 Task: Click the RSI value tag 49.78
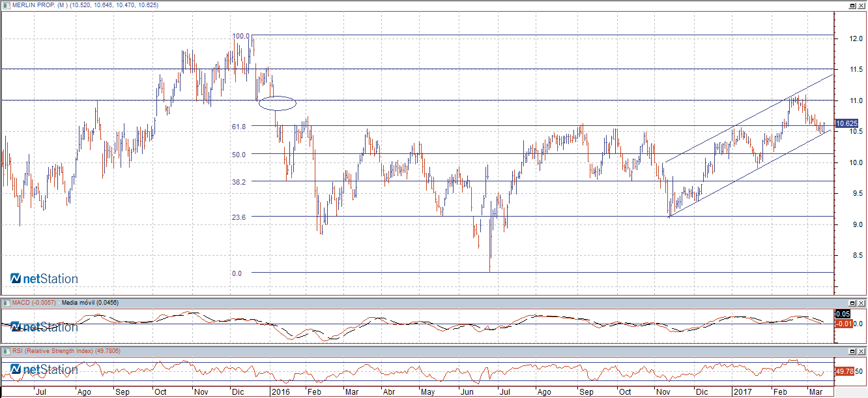point(844,371)
